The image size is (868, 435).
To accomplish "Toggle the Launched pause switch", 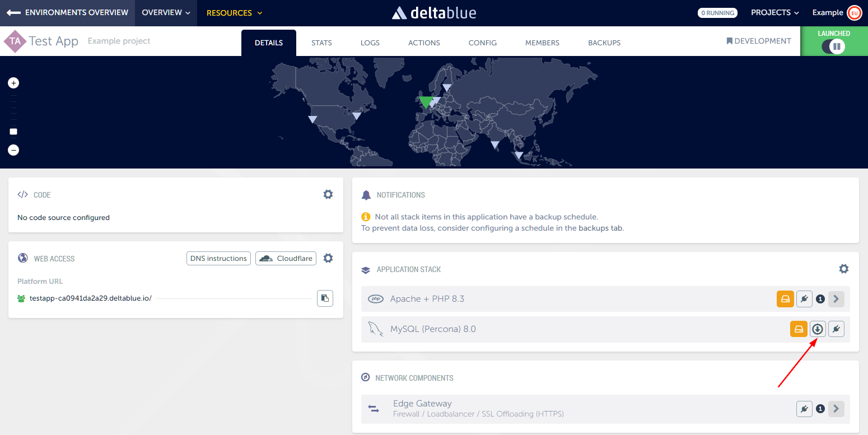I will 833,46.
